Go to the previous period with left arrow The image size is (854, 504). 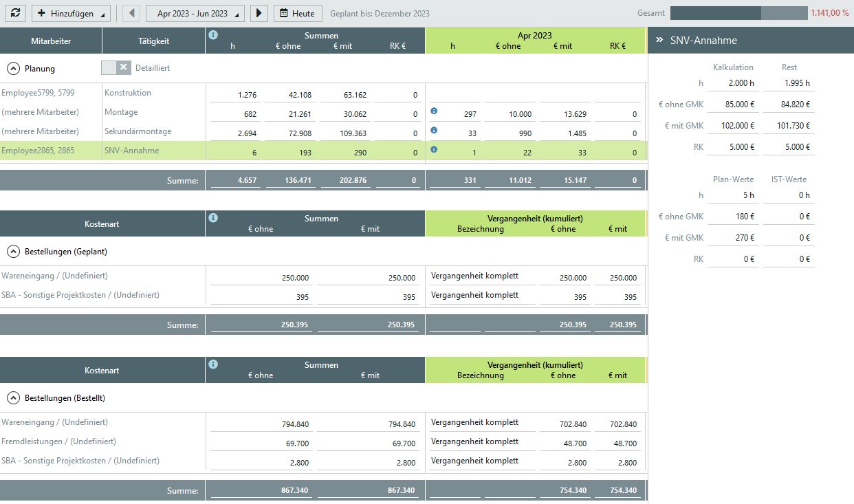coord(133,13)
